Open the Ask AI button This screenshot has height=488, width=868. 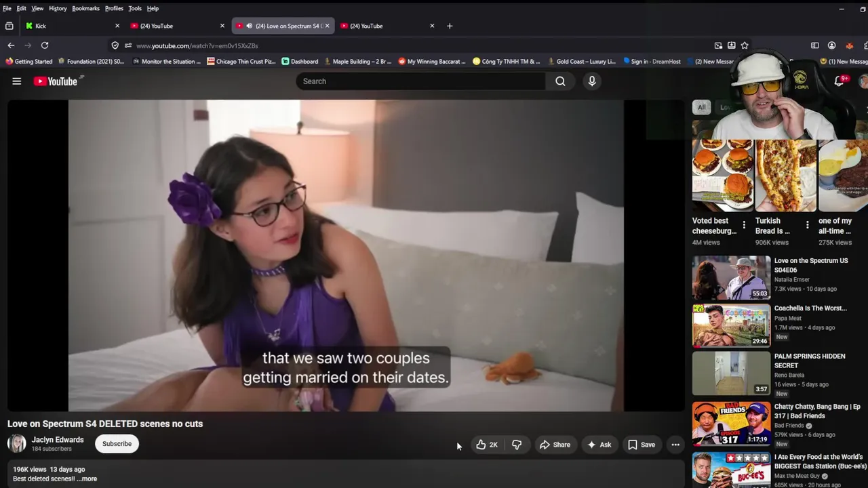tap(599, 445)
